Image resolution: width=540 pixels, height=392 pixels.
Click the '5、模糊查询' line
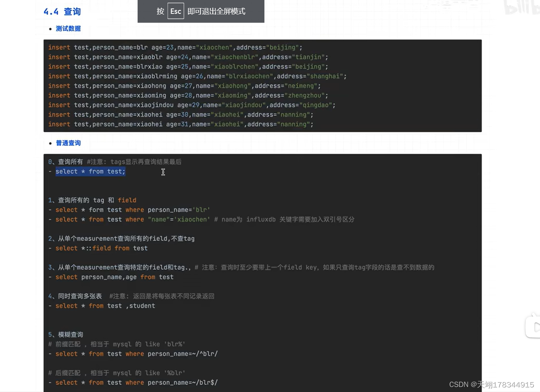66,335
